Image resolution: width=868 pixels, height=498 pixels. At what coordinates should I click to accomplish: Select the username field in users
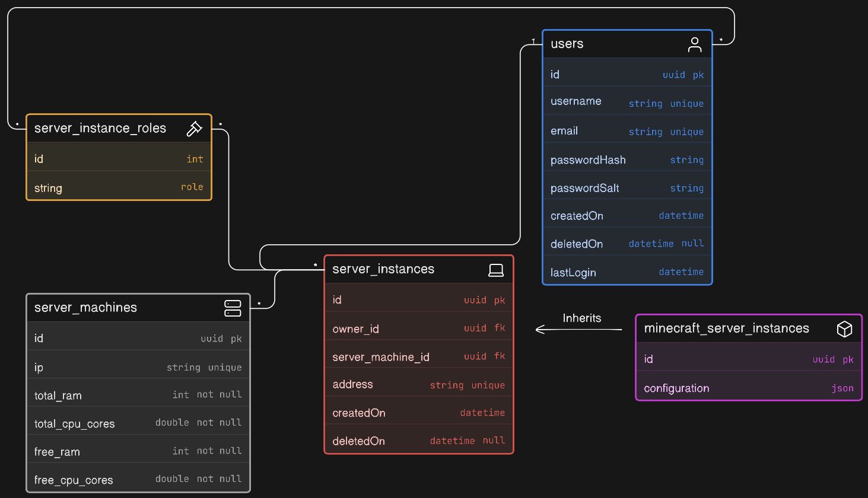pos(627,102)
